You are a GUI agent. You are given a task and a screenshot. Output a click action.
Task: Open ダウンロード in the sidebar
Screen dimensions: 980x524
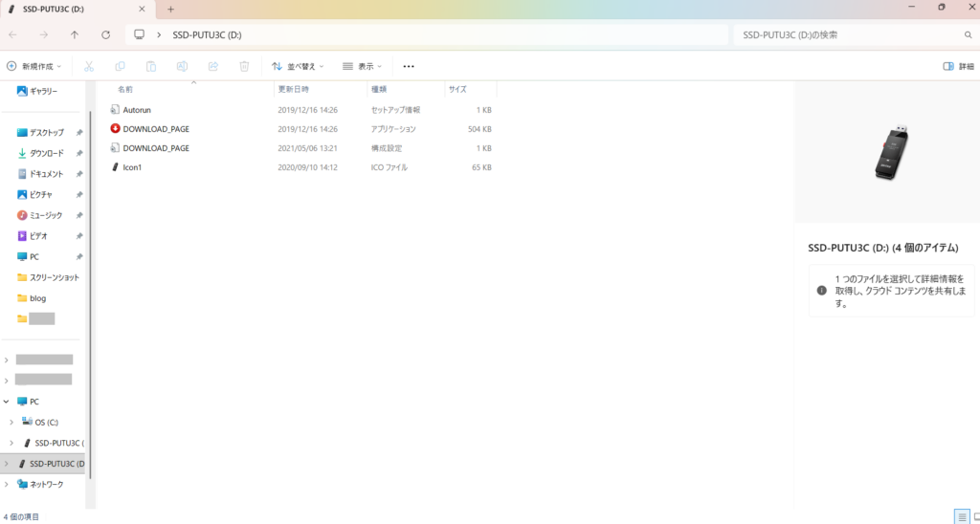[46, 153]
